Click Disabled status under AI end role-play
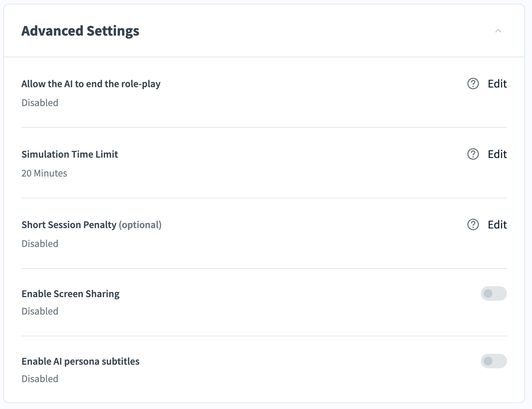Viewport: 532px width, 409px height. point(40,103)
